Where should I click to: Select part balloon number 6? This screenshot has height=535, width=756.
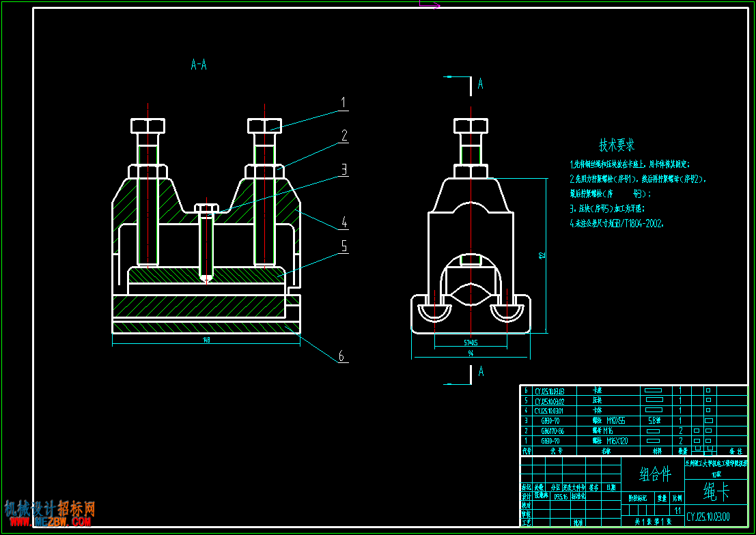(341, 356)
